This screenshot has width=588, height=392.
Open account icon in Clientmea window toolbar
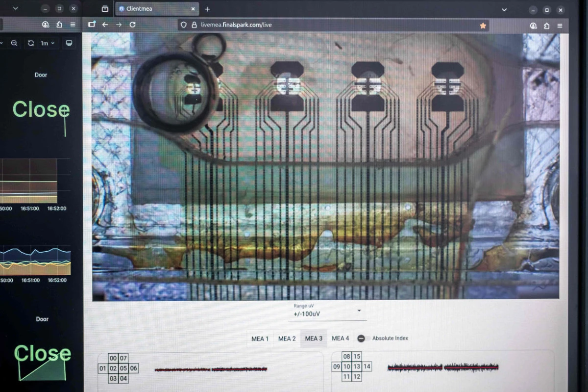coord(533,26)
